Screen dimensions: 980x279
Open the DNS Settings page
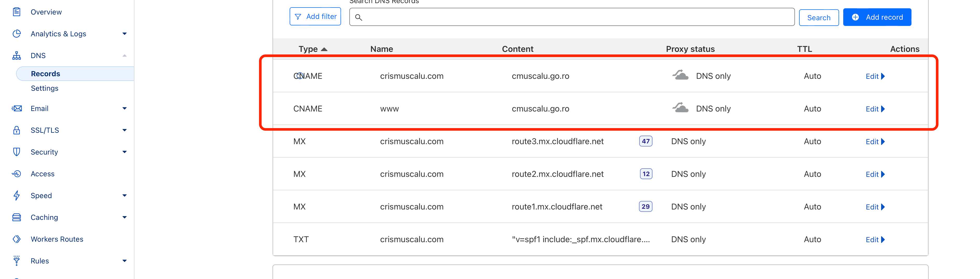45,88
